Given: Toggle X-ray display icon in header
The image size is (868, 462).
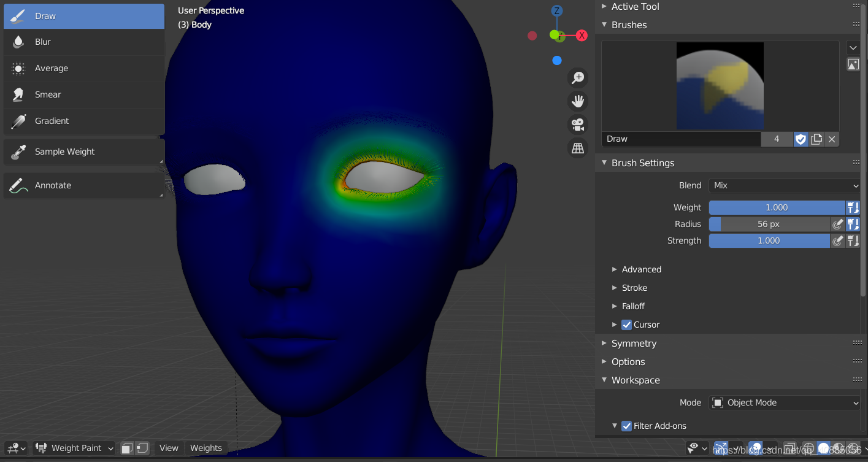Looking at the screenshot, I should coord(790,449).
